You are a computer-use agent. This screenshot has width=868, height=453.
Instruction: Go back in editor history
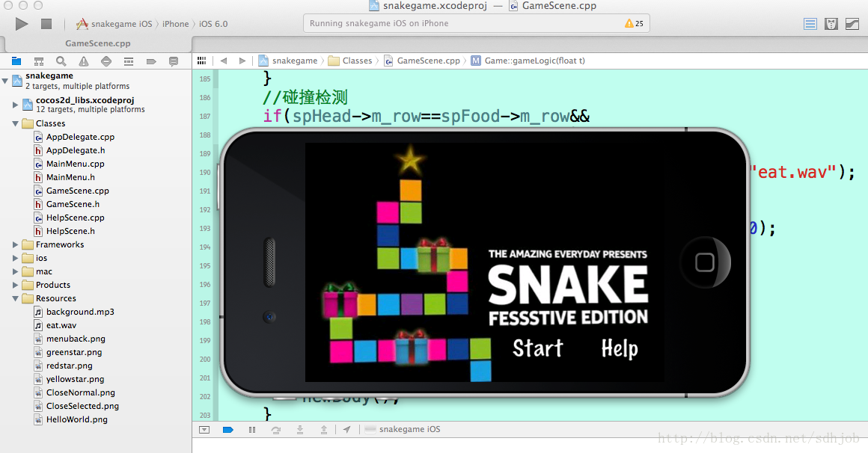pos(224,61)
